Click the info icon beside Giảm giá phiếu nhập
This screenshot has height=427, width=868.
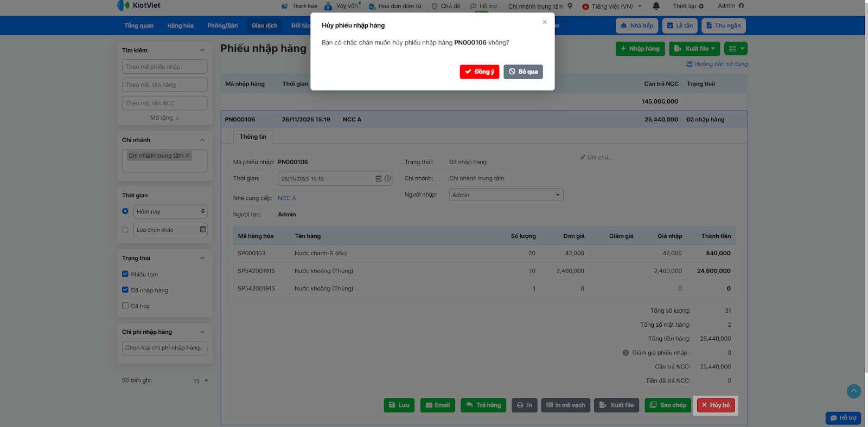(x=626, y=353)
